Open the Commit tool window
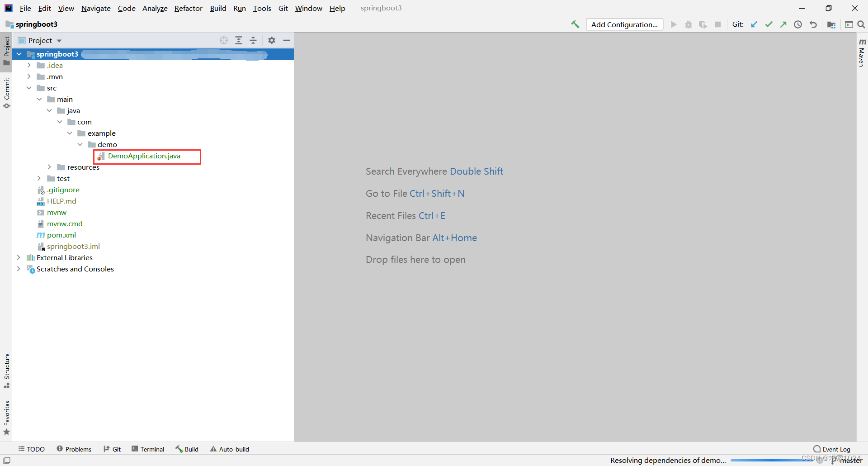Screen dimensions: 868x466 point(7,93)
